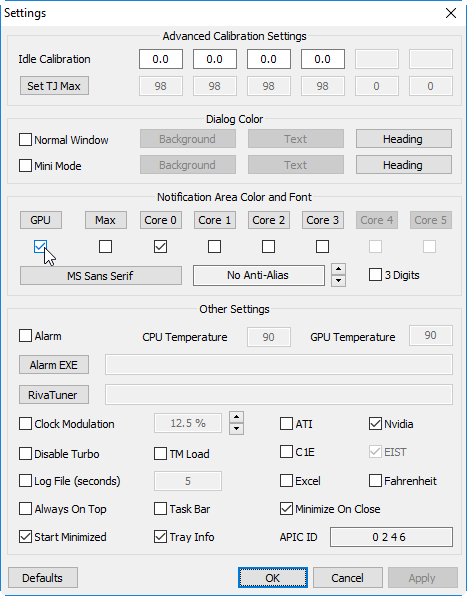This screenshot has height=596, width=467.
Task: Click the RivaTuner button
Action: 54,395
